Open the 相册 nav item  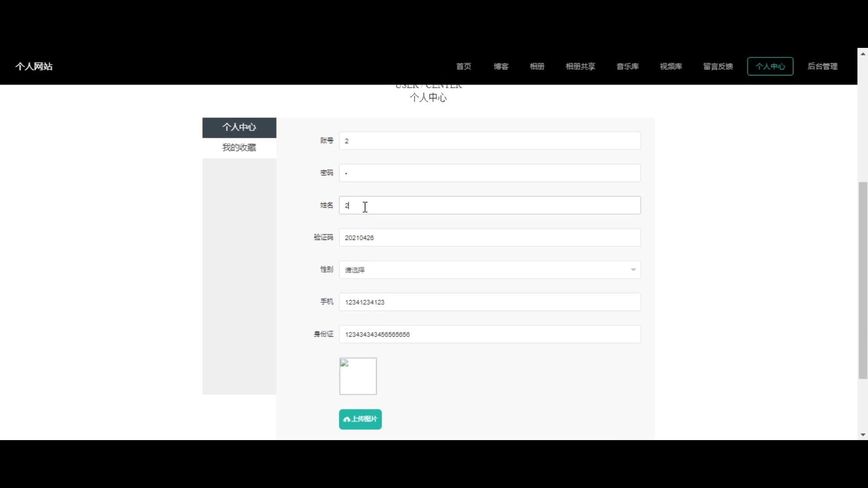[x=537, y=66]
